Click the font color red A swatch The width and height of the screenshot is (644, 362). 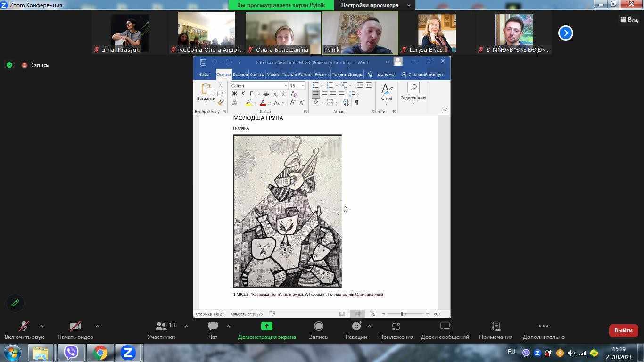click(x=263, y=103)
